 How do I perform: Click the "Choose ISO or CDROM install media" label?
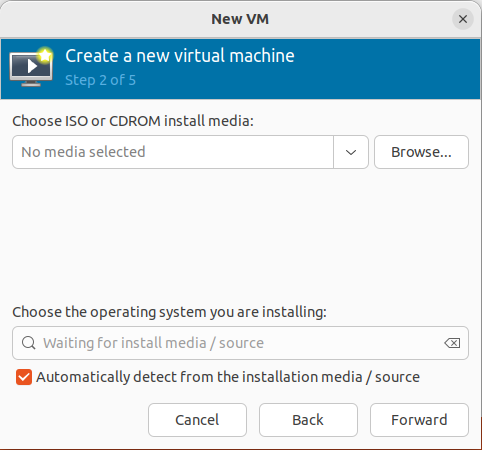coord(133,121)
